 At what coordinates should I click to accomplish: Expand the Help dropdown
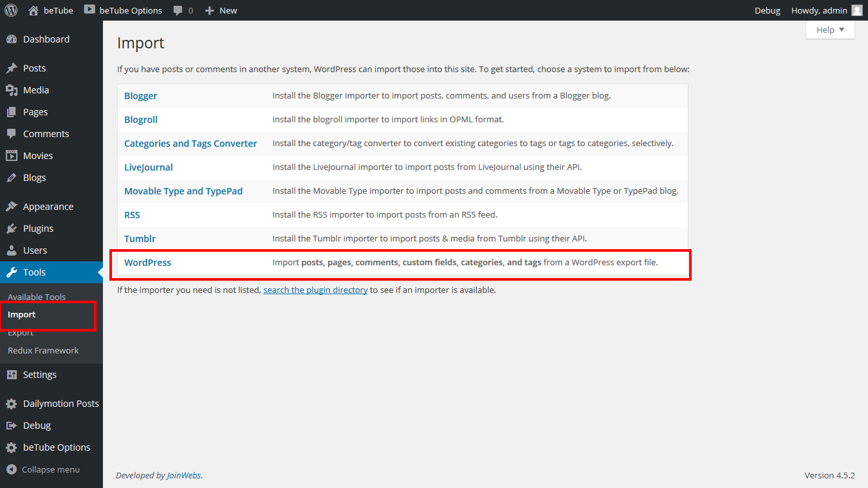click(829, 30)
